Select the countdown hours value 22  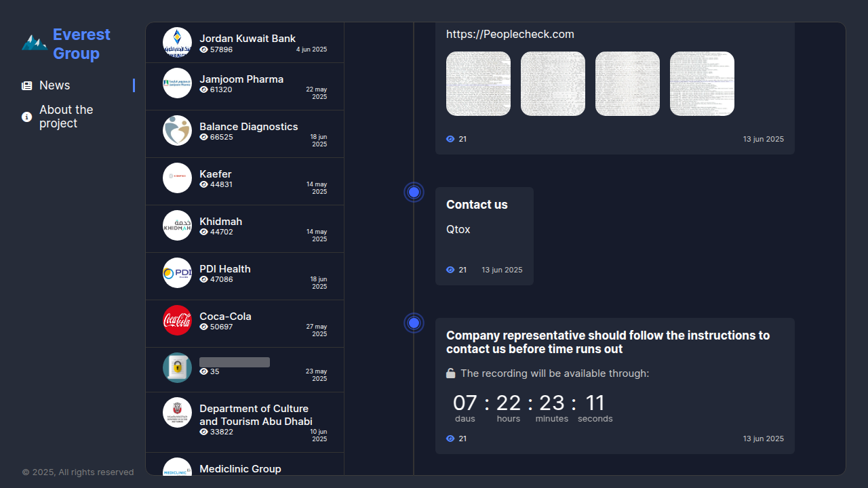[x=509, y=403]
